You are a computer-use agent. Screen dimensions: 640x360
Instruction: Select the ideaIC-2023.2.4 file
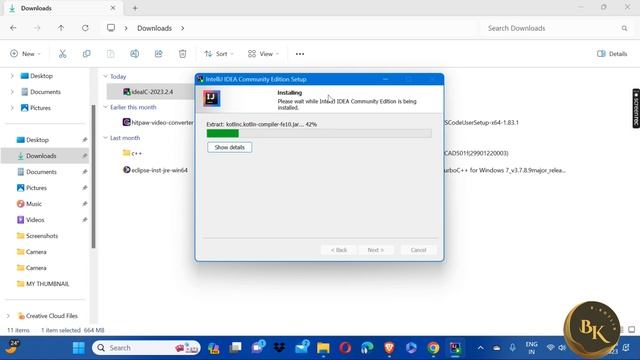pos(150,92)
